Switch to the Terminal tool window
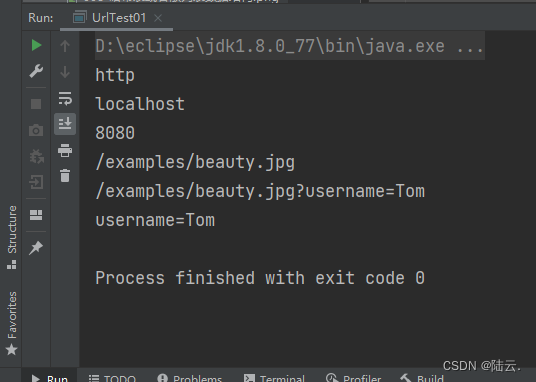This screenshot has width=536, height=382. tap(274, 378)
